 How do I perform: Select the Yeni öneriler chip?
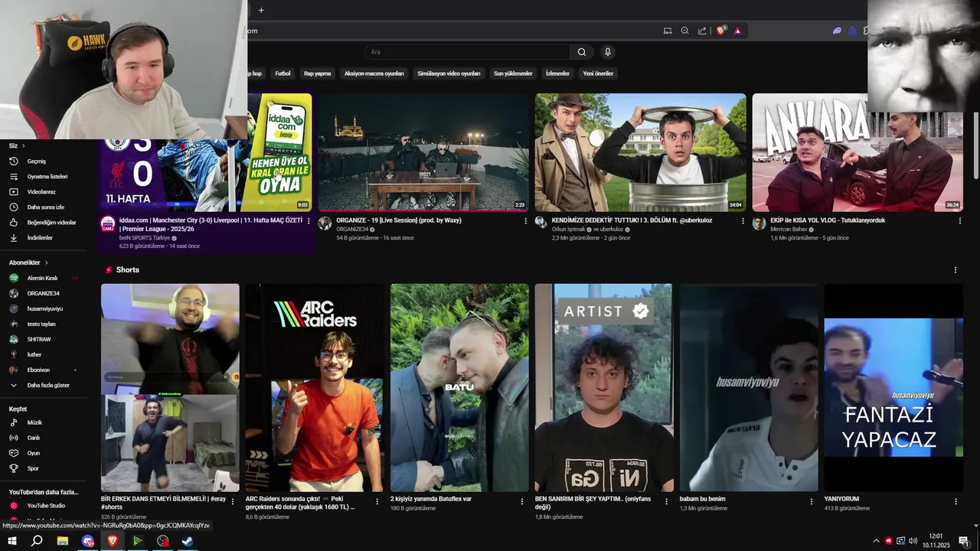coord(598,73)
